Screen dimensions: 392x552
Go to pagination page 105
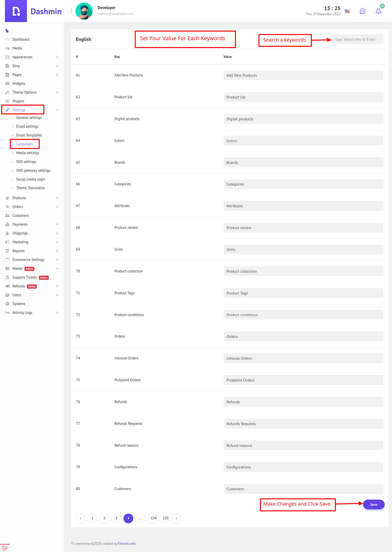[x=166, y=518]
